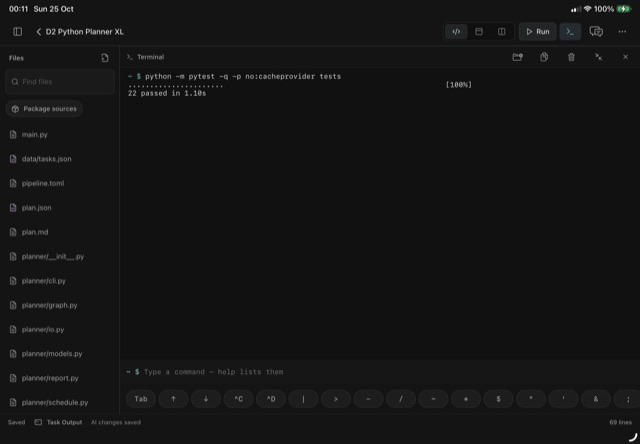This screenshot has height=444, width=640.
Task: Create a new file in Files panel
Action: coord(105,58)
